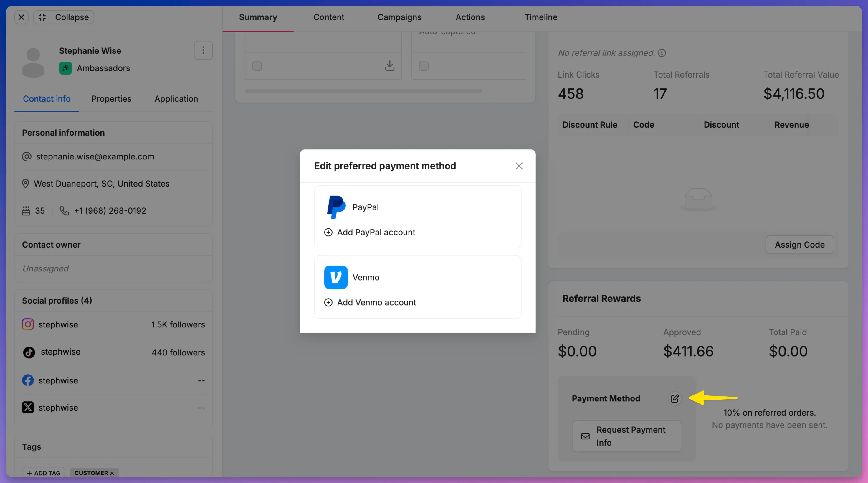Click the location pin icon
The height and width of the screenshot is (483, 868).
(x=25, y=184)
